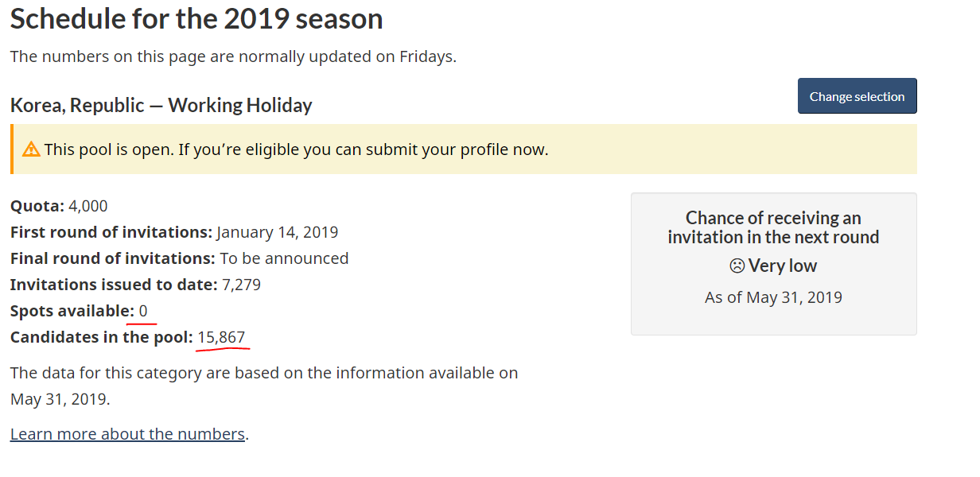The height and width of the screenshot is (477, 980).
Task: Click the data for this category paragraph
Action: (264, 386)
